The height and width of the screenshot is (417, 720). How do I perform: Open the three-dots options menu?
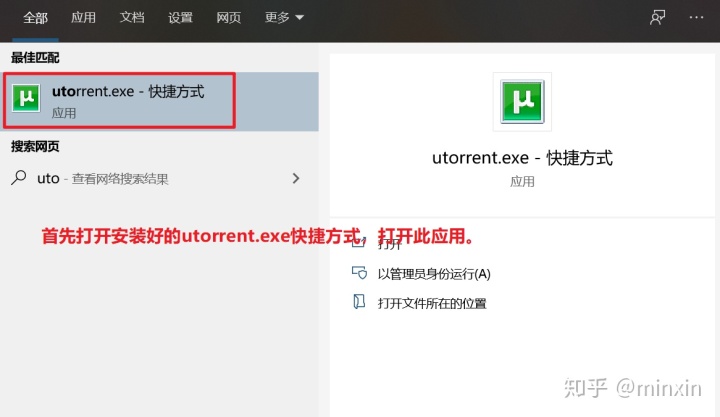point(696,17)
